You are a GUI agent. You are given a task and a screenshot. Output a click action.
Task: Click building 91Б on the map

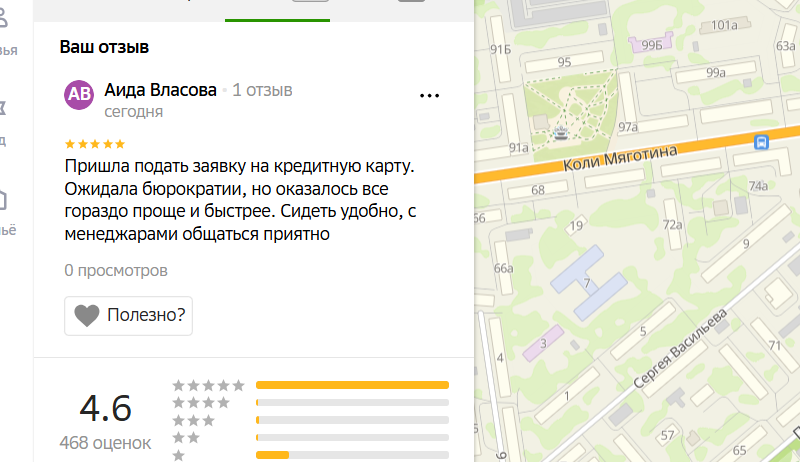click(x=501, y=49)
